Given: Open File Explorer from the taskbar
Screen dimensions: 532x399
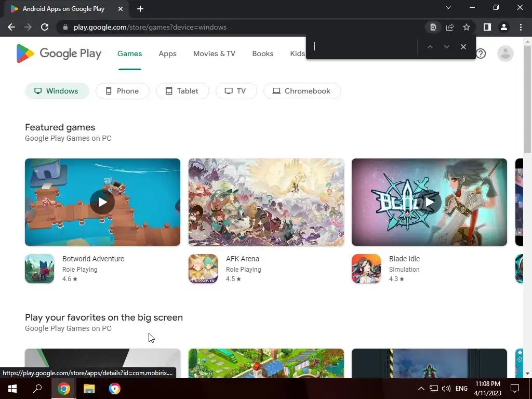Looking at the screenshot, I should click(89, 389).
